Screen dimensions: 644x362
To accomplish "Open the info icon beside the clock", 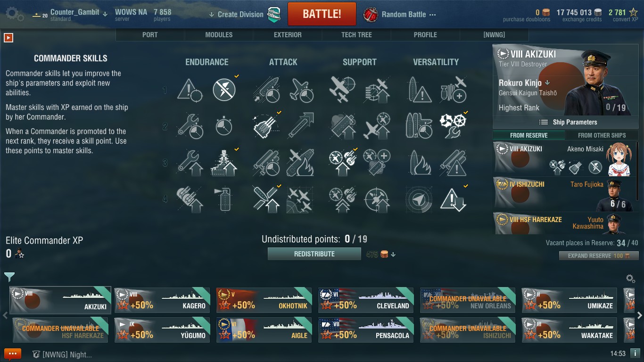I will coord(635,353).
